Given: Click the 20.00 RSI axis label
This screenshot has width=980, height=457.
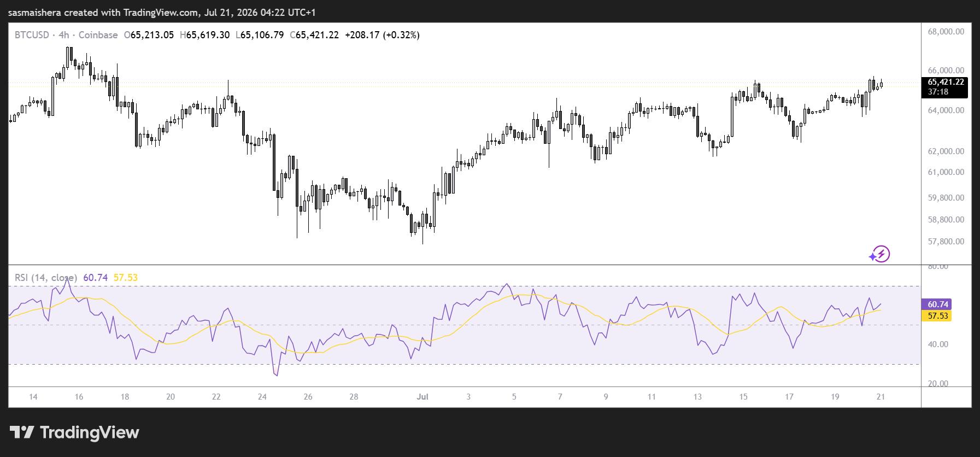Looking at the screenshot, I should click(x=938, y=383).
